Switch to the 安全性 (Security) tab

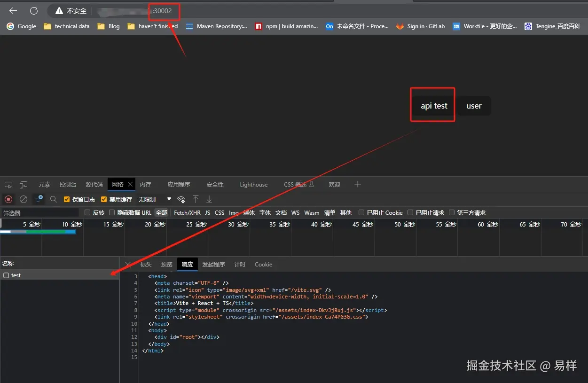click(x=215, y=185)
